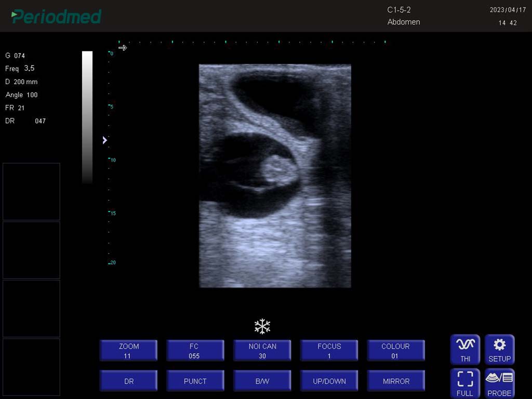
Task: Click the THI harmonic imaging icon
Action: (465, 349)
